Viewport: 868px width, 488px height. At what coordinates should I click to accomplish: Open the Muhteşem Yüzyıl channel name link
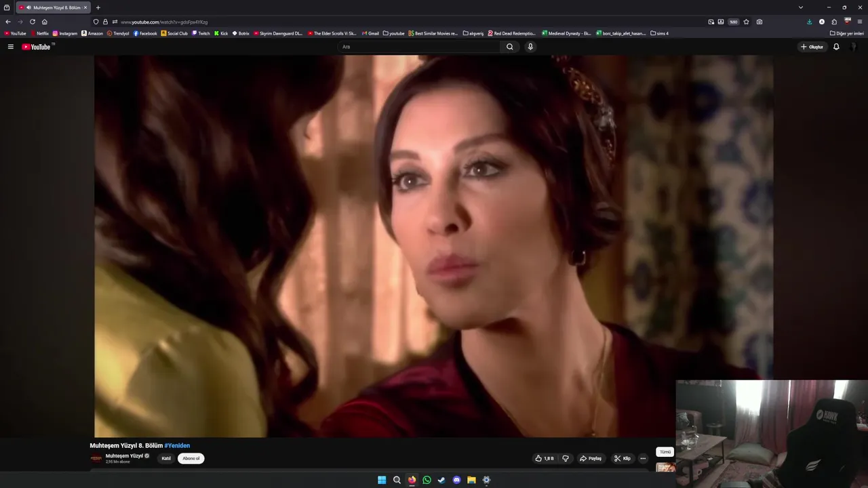(124, 455)
